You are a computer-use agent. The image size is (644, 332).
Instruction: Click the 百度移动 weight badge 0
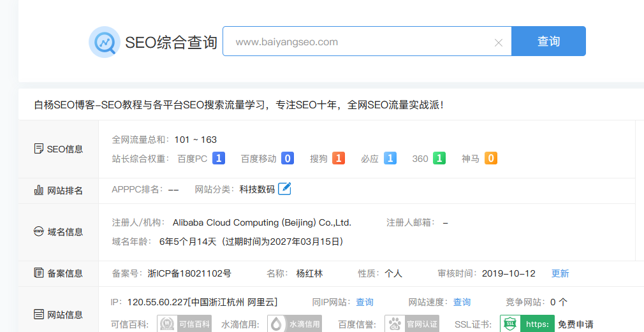(288, 158)
